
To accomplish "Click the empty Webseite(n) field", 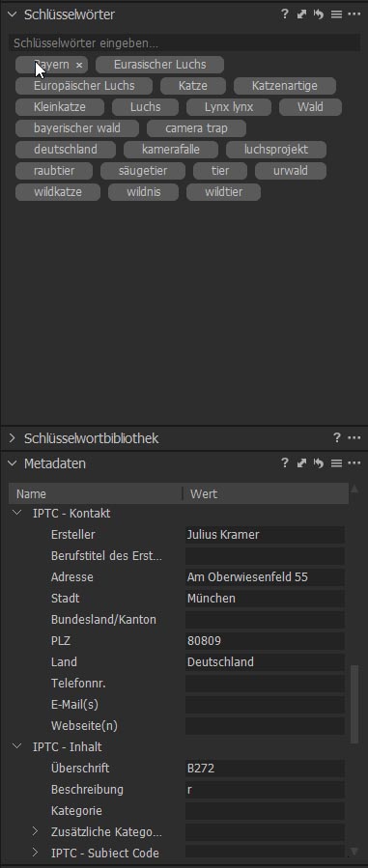I will pos(265,726).
